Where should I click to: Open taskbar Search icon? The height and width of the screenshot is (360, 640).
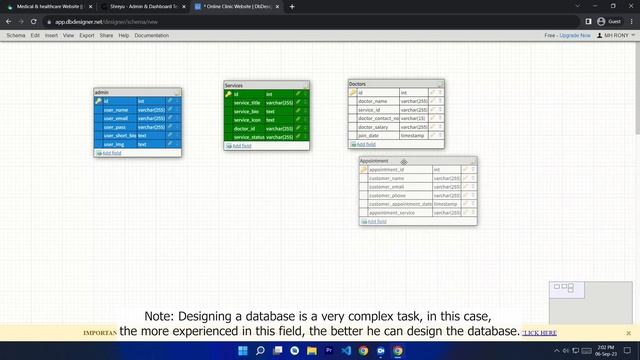coord(260,351)
